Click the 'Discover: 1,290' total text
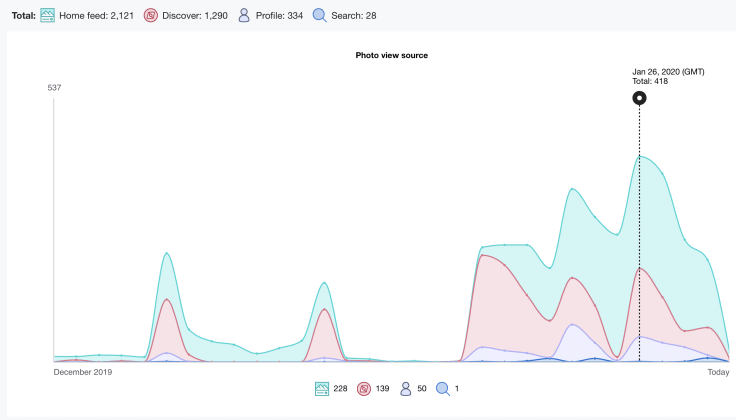This screenshot has height=420, width=736. [195, 16]
